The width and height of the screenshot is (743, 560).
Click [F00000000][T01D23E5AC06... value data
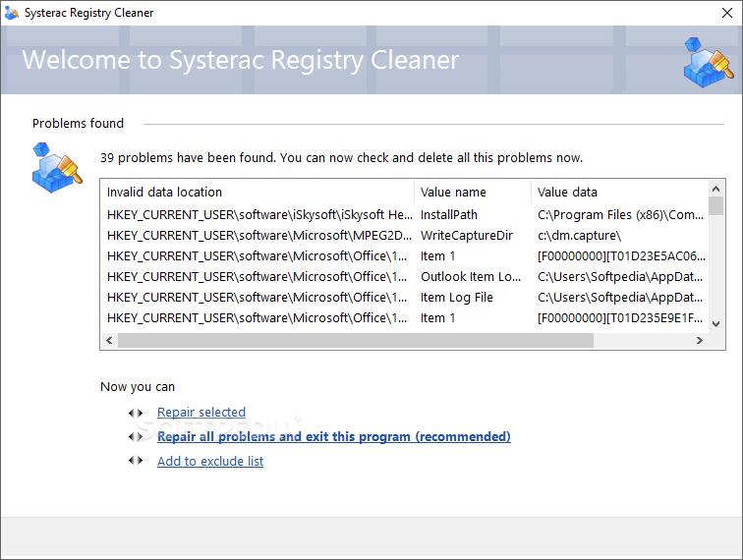click(x=621, y=255)
